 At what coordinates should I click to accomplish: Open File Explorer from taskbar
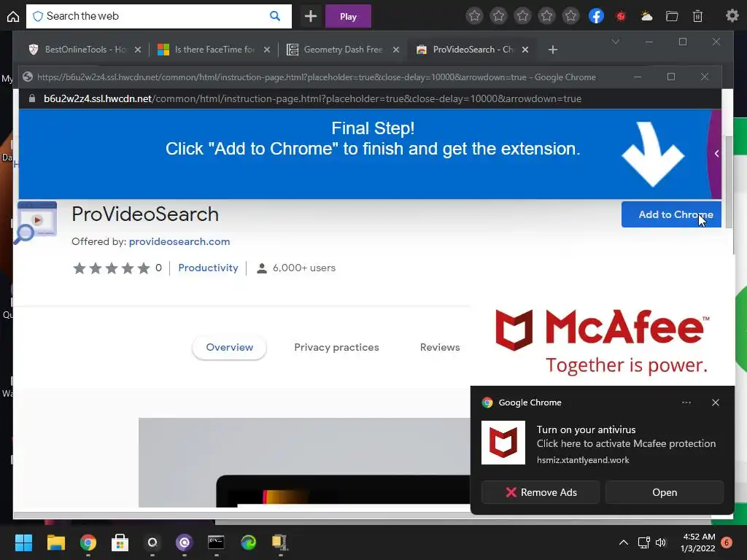55,542
